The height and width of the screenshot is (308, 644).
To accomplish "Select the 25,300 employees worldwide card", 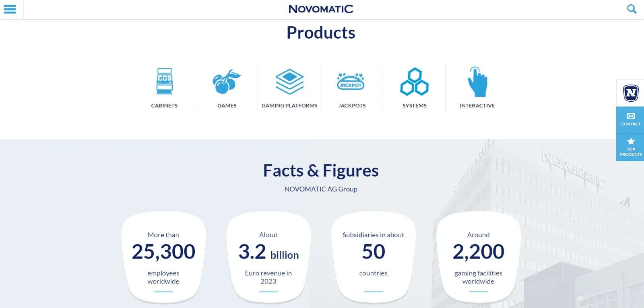I will click(163, 257).
